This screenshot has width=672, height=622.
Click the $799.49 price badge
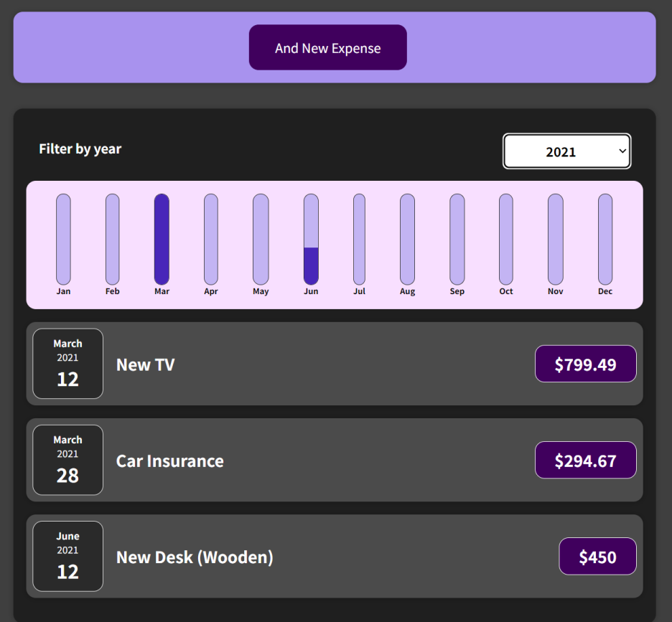(x=585, y=364)
